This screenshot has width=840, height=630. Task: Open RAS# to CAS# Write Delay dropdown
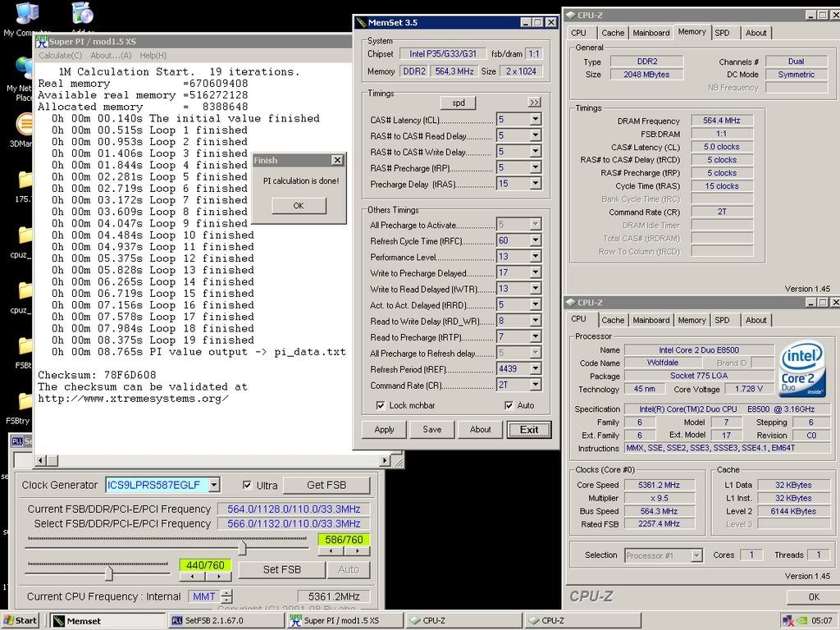click(x=535, y=152)
